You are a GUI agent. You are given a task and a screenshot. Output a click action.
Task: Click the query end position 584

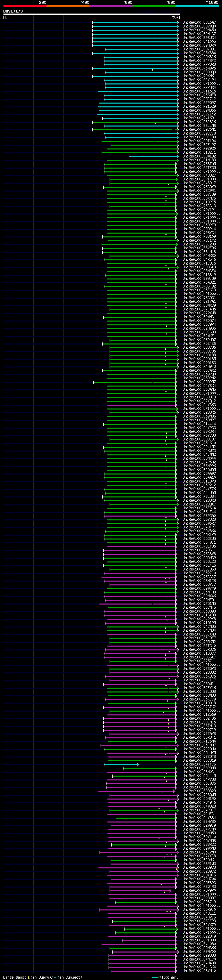click(x=175, y=17)
